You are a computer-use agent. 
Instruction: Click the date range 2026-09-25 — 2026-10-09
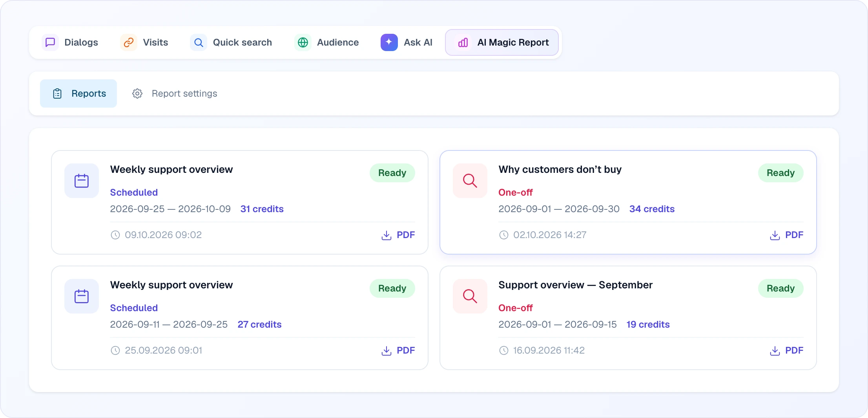170,209
